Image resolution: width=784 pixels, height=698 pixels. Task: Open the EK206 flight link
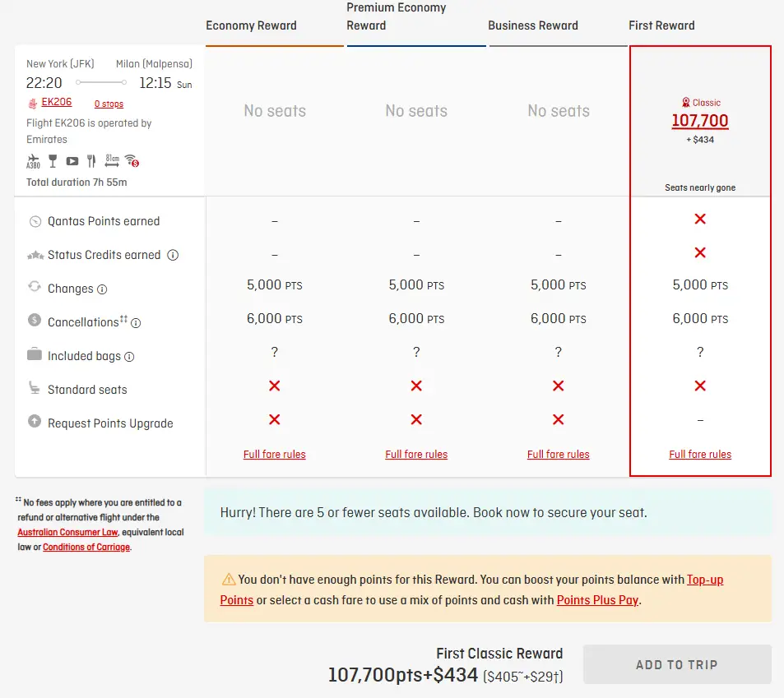pyautogui.click(x=57, y=102)
